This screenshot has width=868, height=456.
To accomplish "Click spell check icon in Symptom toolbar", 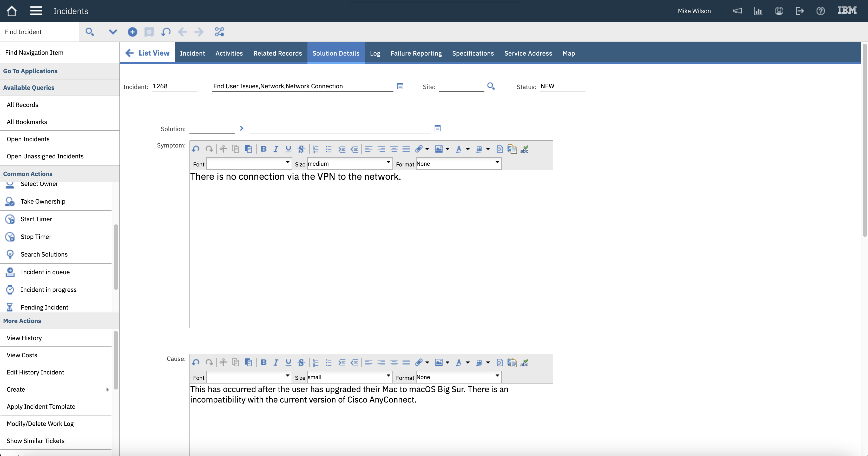I will [x=524, y=149].
